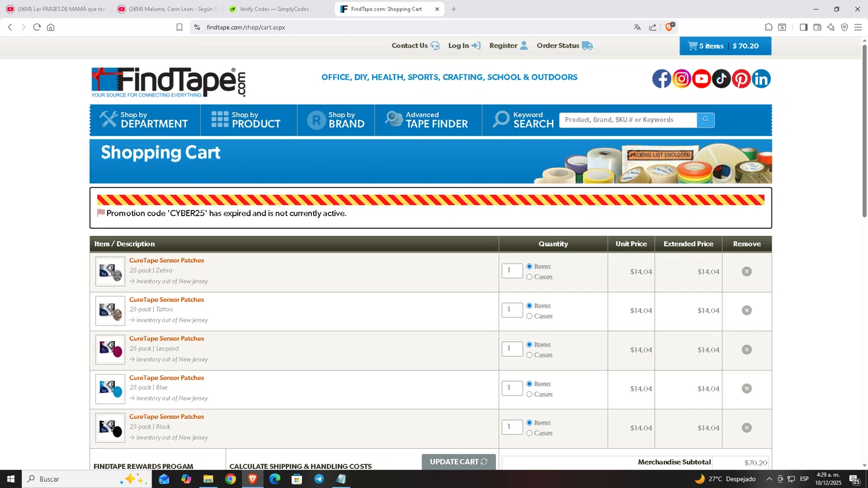Click the browser address bar URL
Image resolution: width=868 pixels, height=488 pixels.
pyautogui.click(x=246, y=27)
